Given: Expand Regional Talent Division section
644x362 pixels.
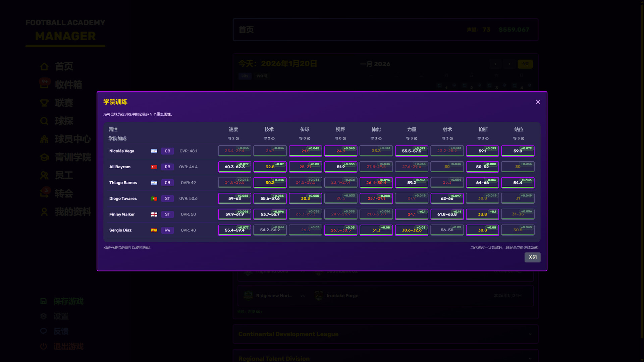Looking at the screenshot, I should 385,358.
